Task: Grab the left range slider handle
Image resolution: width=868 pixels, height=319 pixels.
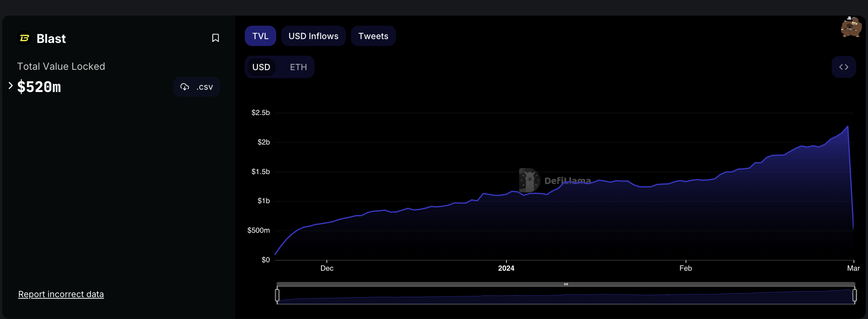Action: pos(277,295)
